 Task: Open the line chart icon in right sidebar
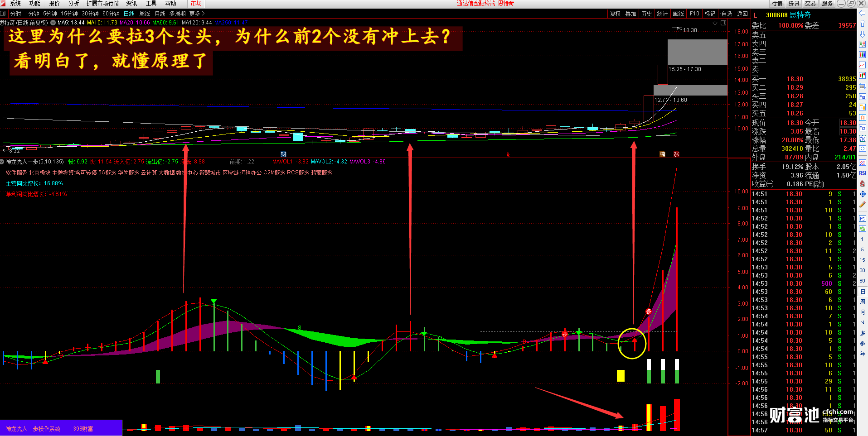point(862,65)
